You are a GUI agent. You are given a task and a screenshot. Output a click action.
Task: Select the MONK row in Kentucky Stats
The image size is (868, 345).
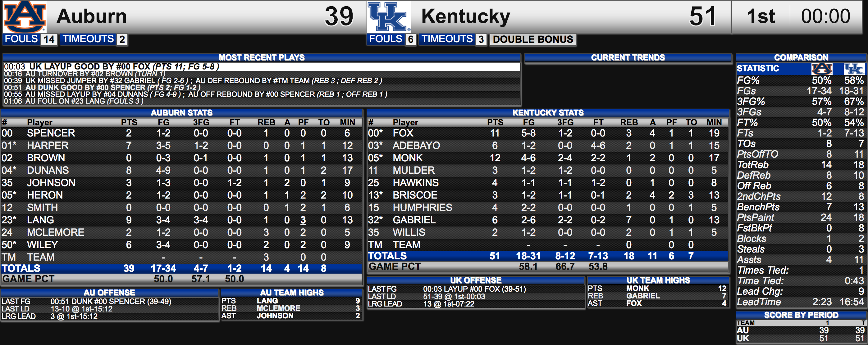pos(548,158)
